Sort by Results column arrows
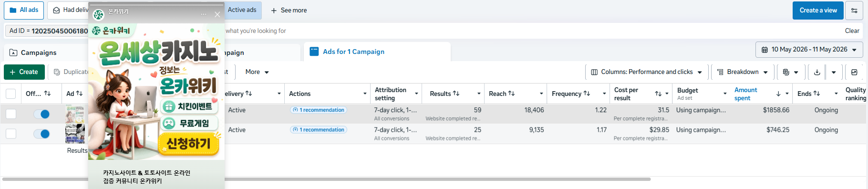 456,94
